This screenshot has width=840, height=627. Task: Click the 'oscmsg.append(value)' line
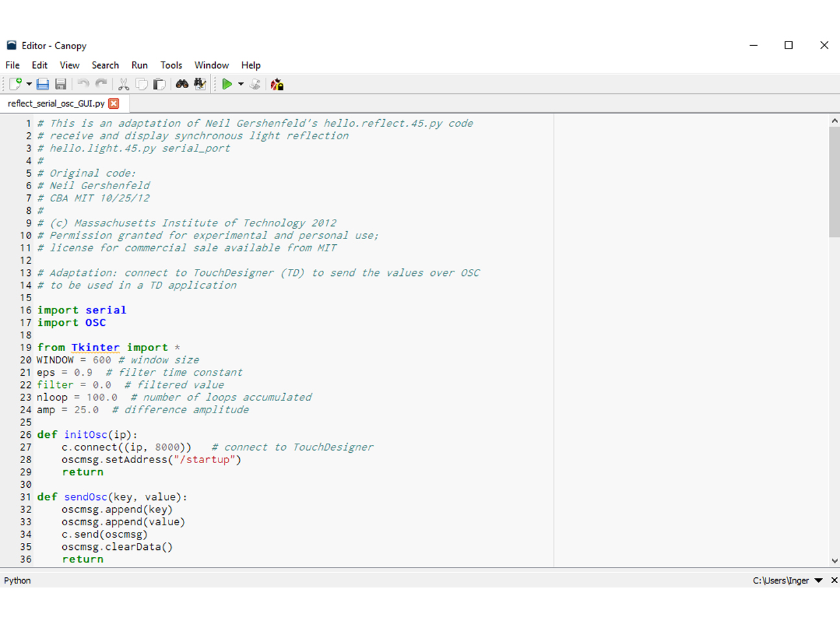tap(123, 522)
